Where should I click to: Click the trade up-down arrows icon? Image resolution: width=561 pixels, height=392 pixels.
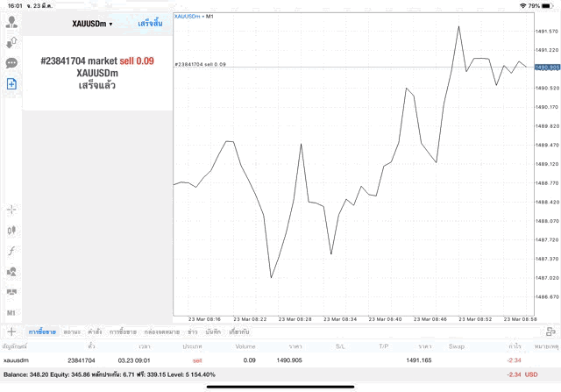click(11, 41)
